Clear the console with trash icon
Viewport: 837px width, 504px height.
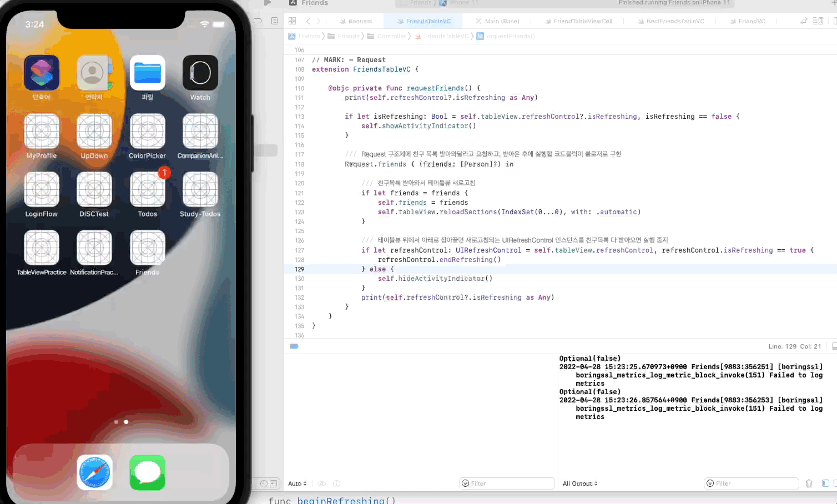click(x=809, y=483)
